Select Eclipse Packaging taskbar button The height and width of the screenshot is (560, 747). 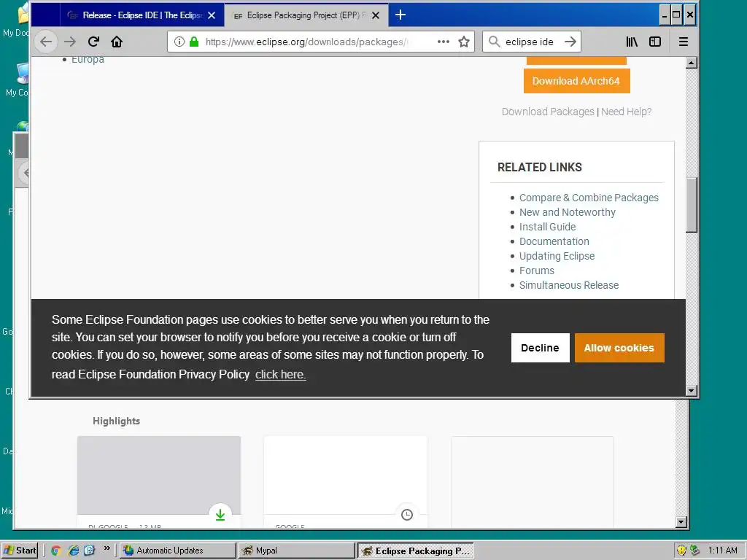[x=416, y=551]
